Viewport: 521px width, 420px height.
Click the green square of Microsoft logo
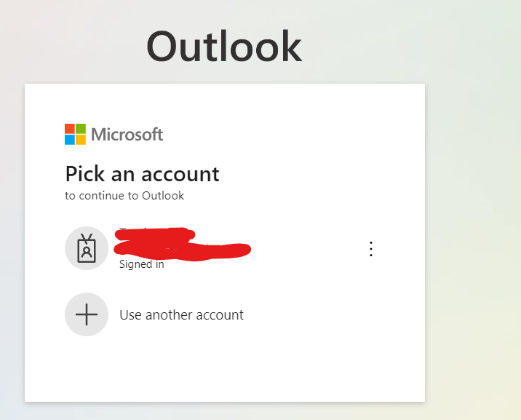click(81, 129)
